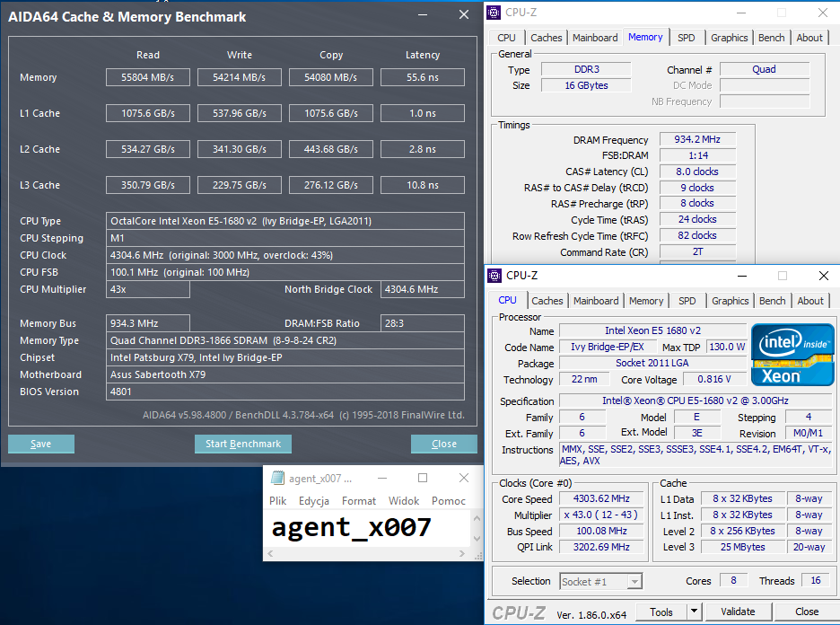Click the L3 Cache Latency 10.8 ns field
Image resolution: width=840 pixels, height=625 pixels.
(423, 185)
